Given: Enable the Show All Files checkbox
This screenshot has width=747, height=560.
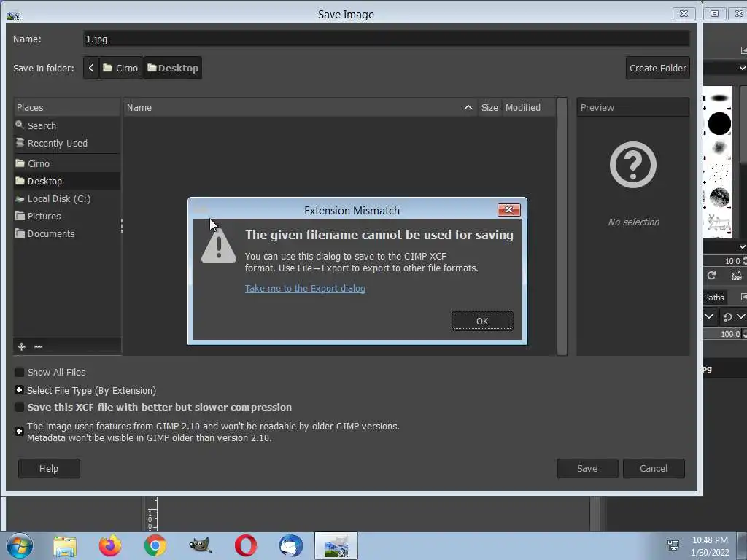Looking at the screenshot, I should click(x=19, y=372).
